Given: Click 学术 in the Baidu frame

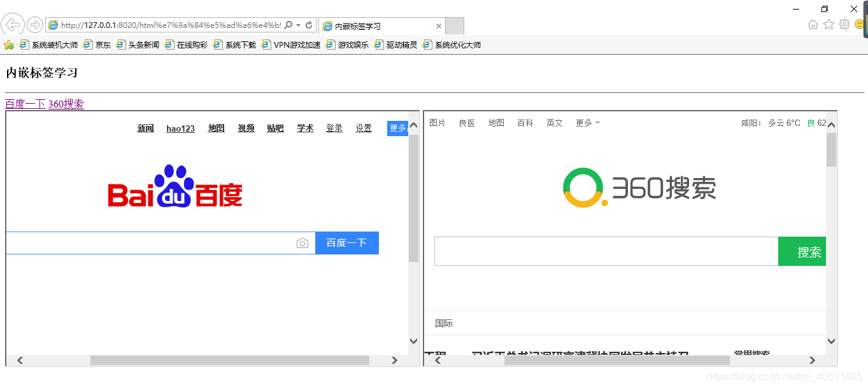Looking at the screenshot, I should click(306, 128).
